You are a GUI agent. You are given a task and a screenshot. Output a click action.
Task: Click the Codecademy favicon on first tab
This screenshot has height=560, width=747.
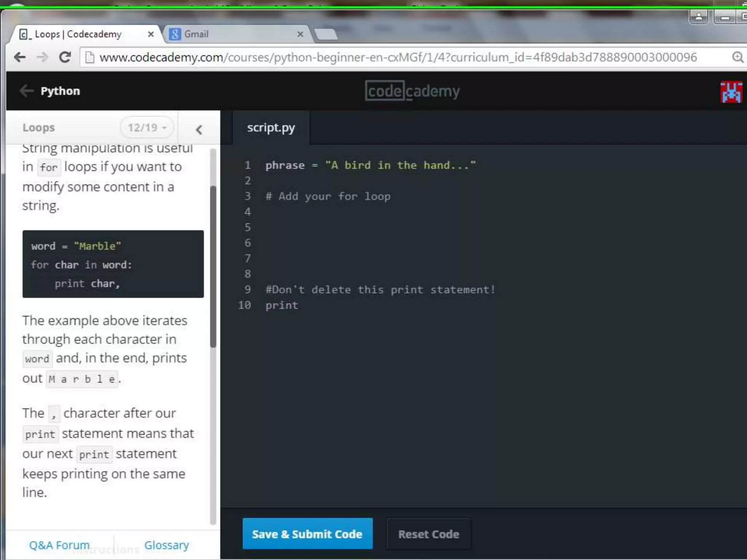click(24, 34)
